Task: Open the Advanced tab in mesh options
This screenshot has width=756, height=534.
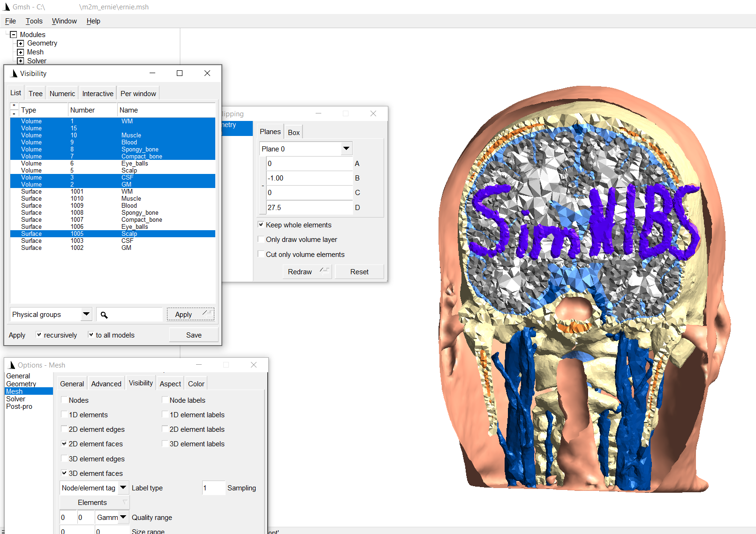Action: pyautogui.click(x=106, y=384)
